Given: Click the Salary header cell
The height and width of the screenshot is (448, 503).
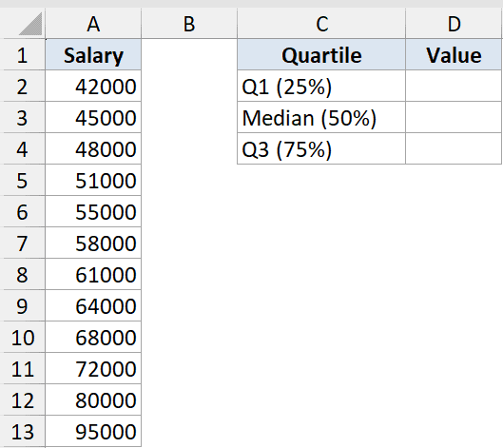Looking at the screenshot, I should (93, 54).
